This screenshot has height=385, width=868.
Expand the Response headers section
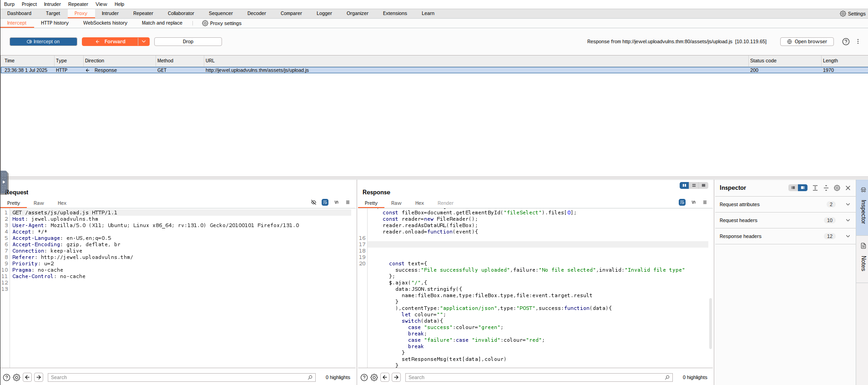click(x=785, y=236)
